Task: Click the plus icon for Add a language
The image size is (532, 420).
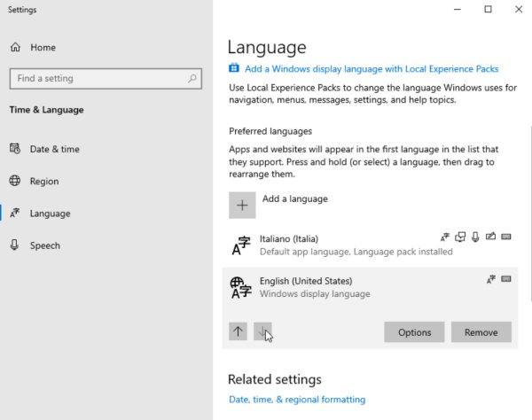Action: [x=242, y=205]
